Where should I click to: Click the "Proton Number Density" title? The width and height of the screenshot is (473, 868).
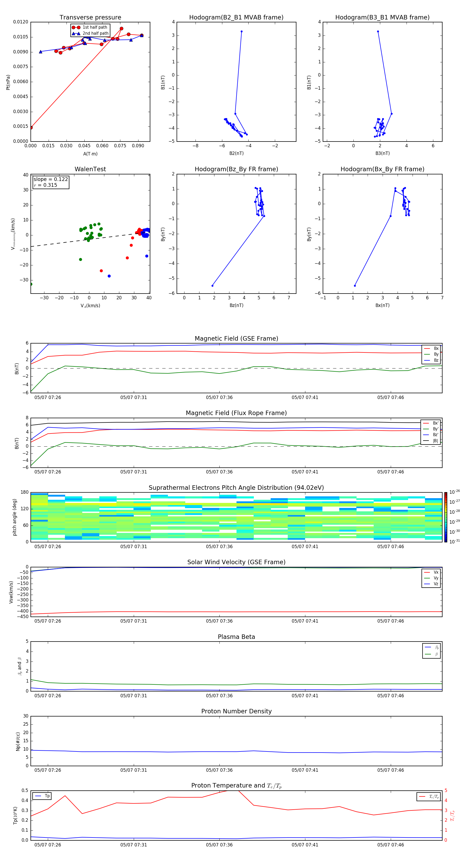point(236,711)
